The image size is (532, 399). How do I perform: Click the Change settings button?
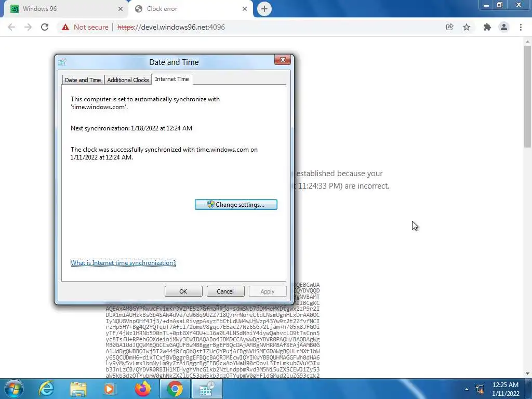coord(236,205)
